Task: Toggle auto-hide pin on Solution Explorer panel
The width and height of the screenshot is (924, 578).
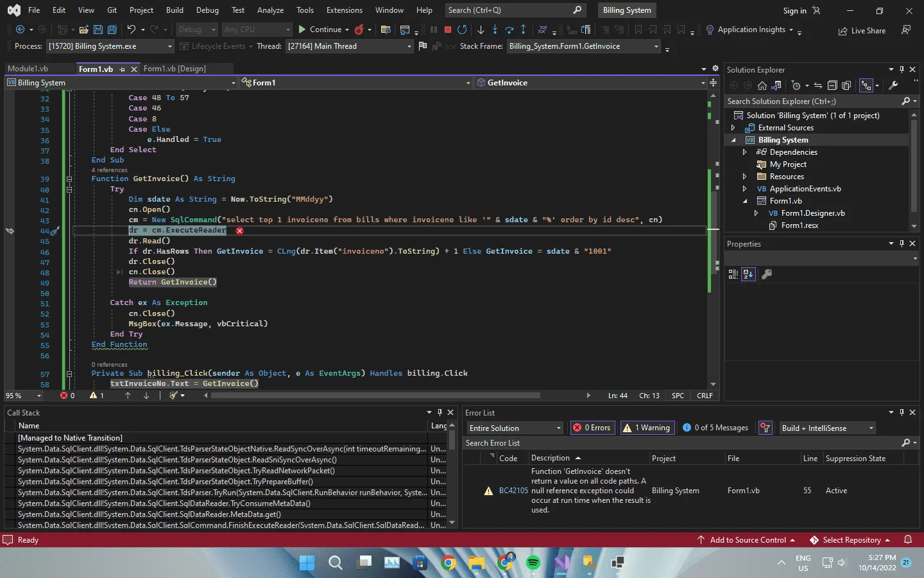Action: (902, 69)
